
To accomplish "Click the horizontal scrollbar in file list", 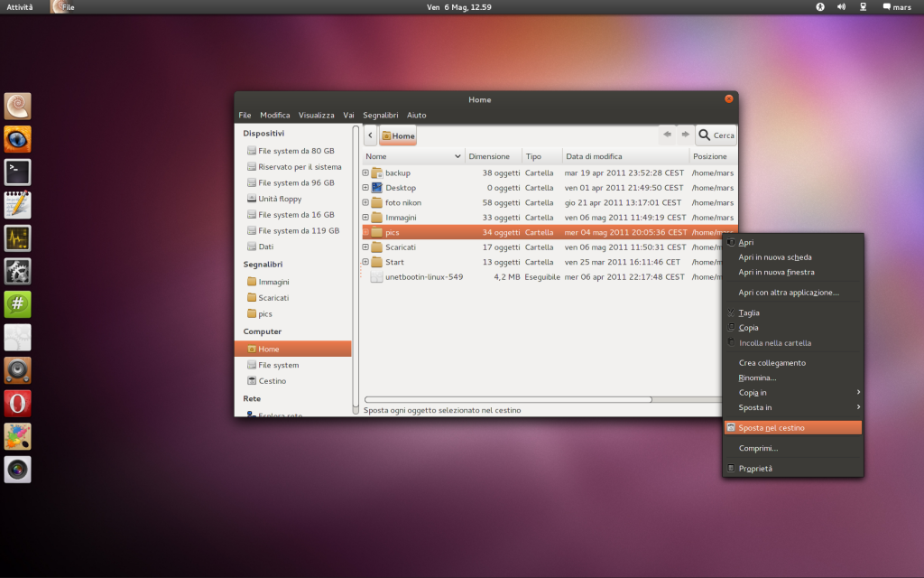I will click(x=507, y=398).
